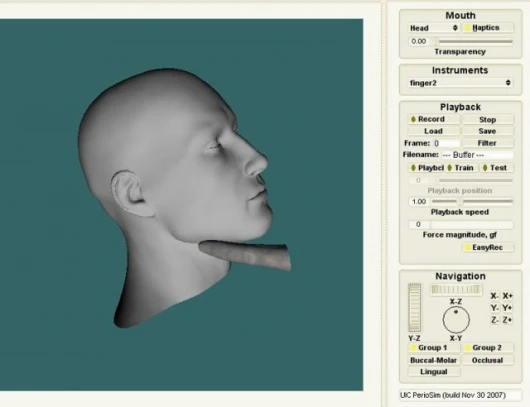Click the X+ navigation button

click(x=507, y=296)
